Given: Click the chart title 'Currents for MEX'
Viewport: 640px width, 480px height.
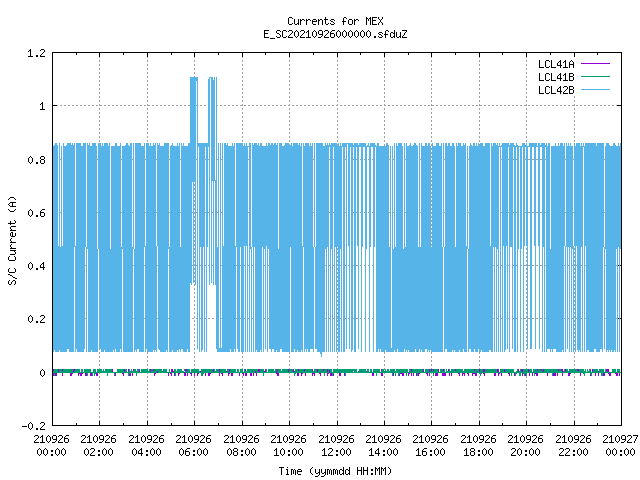Looking at the screenshot, I should coord(335,21).
